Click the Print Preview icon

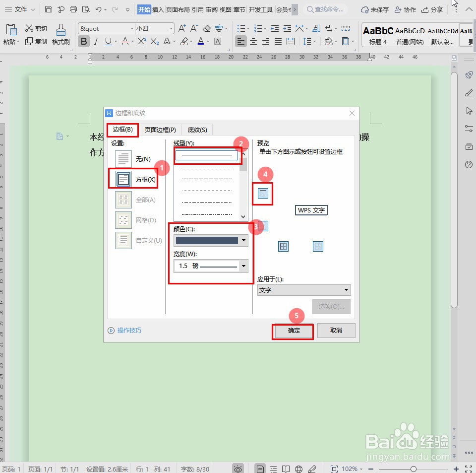tap(86, 9)
